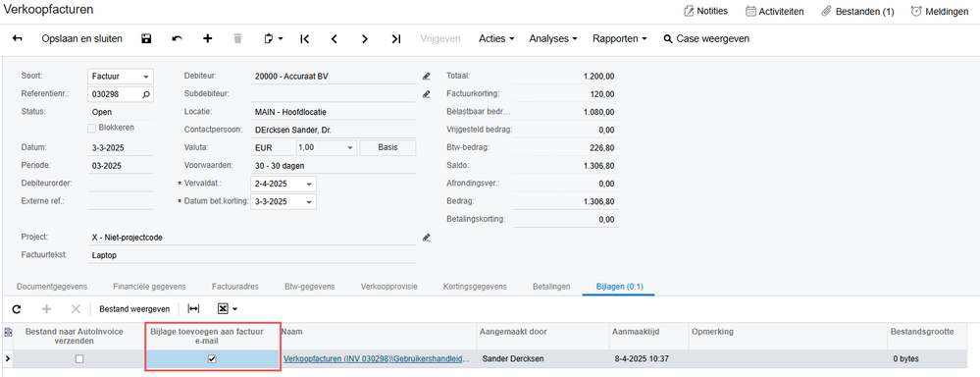Switch to Verkoopprovisie tab

click(389, 287)
